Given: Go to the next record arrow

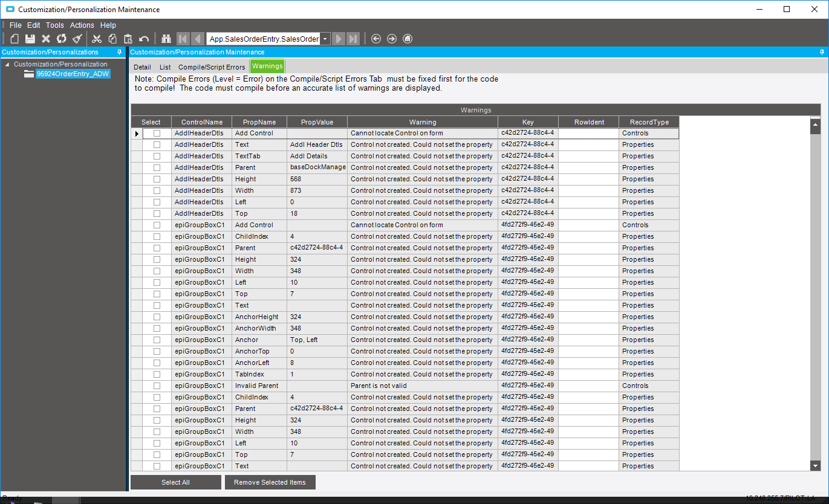Looking at the screenshot, I should coord(339,39).
